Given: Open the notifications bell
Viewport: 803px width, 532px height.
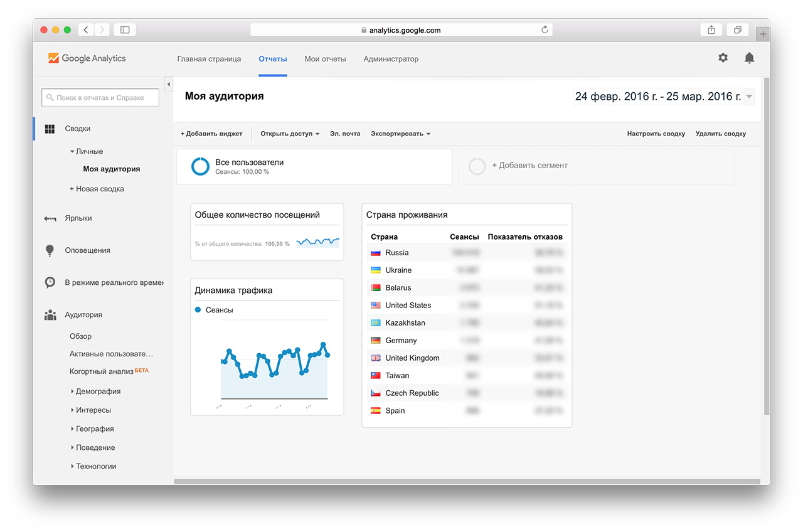Looking at the screenshot, I should pos(749,58).
